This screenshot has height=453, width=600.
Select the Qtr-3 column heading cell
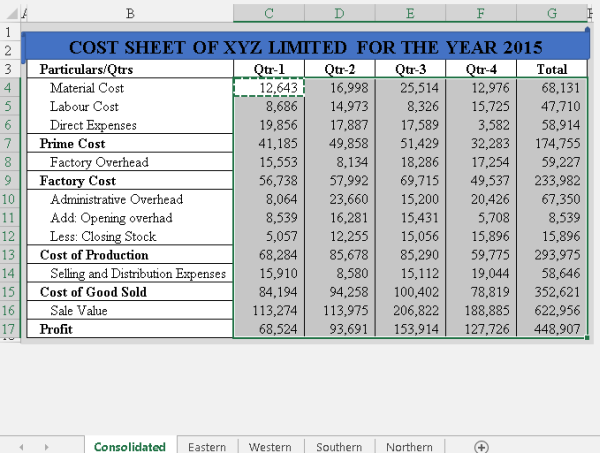[x=410, y=70]
